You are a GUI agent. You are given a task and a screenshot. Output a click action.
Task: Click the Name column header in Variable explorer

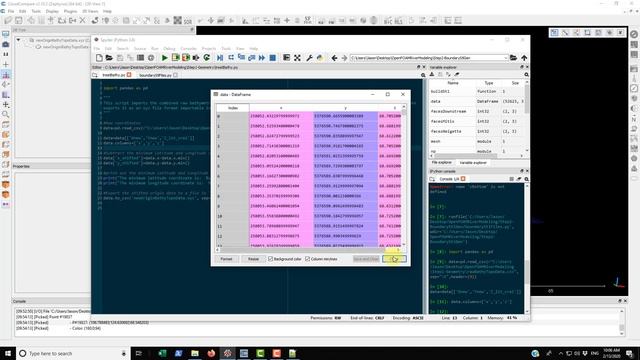tap(453, 83)
